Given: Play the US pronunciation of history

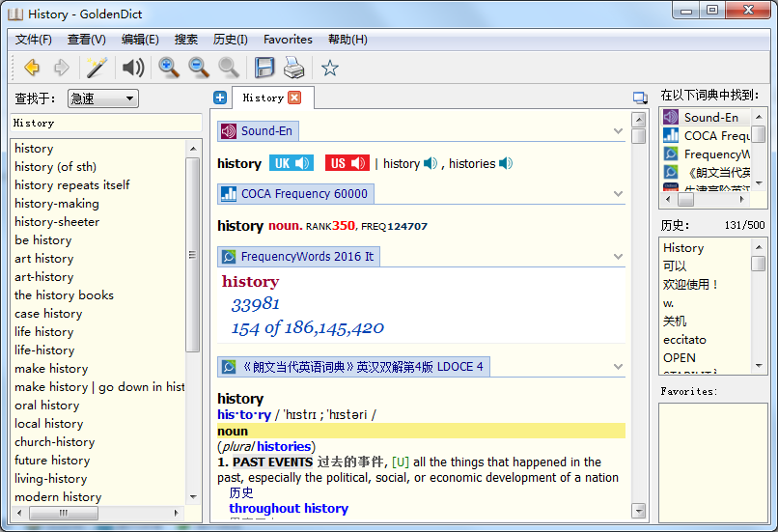Looking at the screenshot, I should pyautogui.click(x=347, y=163).
